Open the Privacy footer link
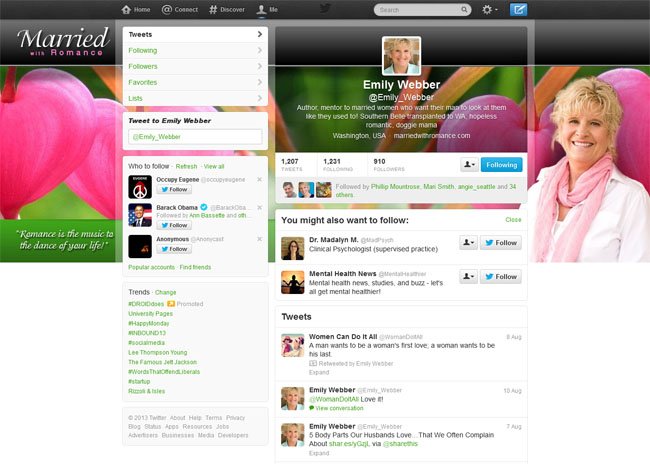Image resolution: width=650 pixels, height=464 pixels. (x=235, y=418)
